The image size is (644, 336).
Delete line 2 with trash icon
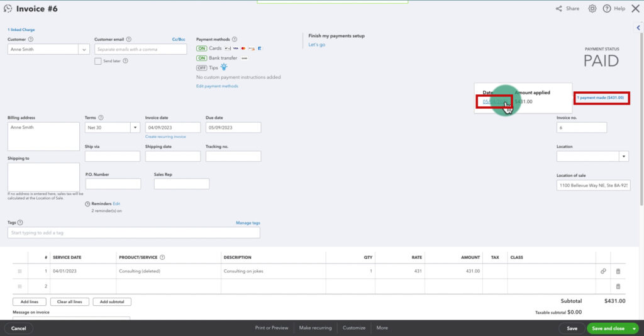click(618, 286)
